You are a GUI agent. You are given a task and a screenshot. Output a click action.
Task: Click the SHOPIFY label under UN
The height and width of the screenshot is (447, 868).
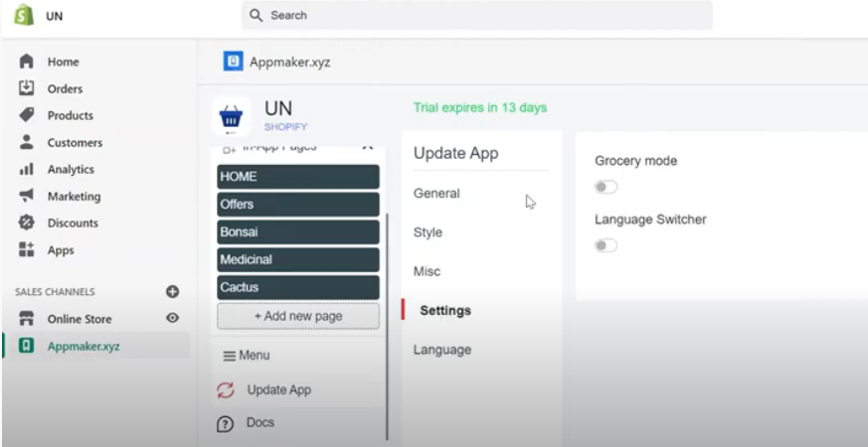285,127
